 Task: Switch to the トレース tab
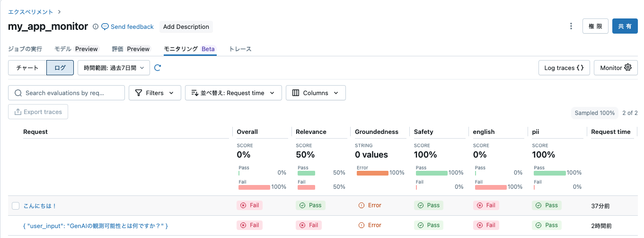coord(240,49)
